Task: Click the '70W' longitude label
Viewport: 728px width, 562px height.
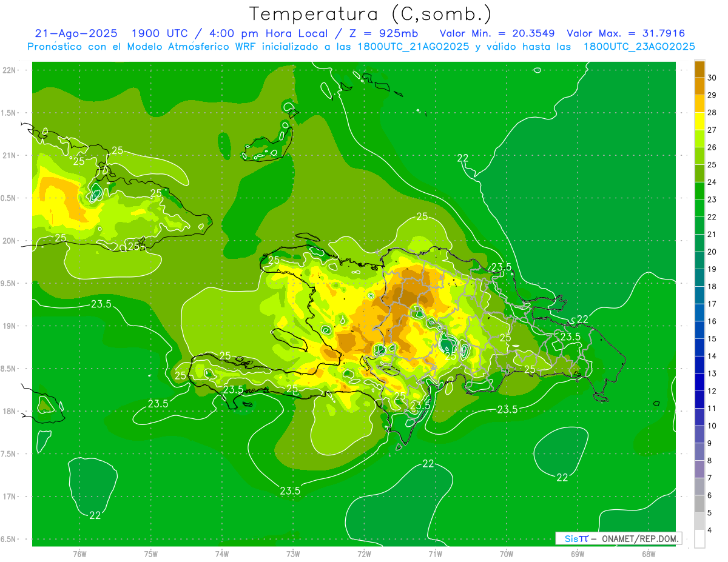Action: pyautogui.click(x=507, y=554)
